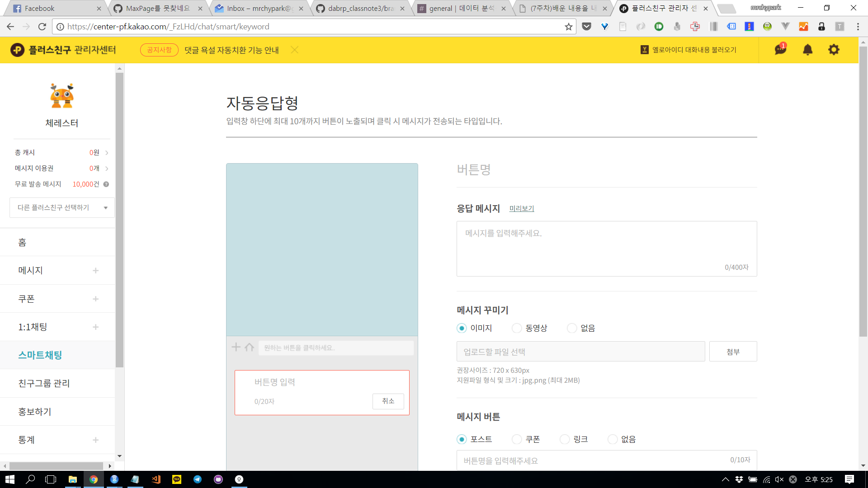This screenshot has height=488, width=868.
Task: Open settings gear icon in yellow header
Action: (x=834, y=50)
